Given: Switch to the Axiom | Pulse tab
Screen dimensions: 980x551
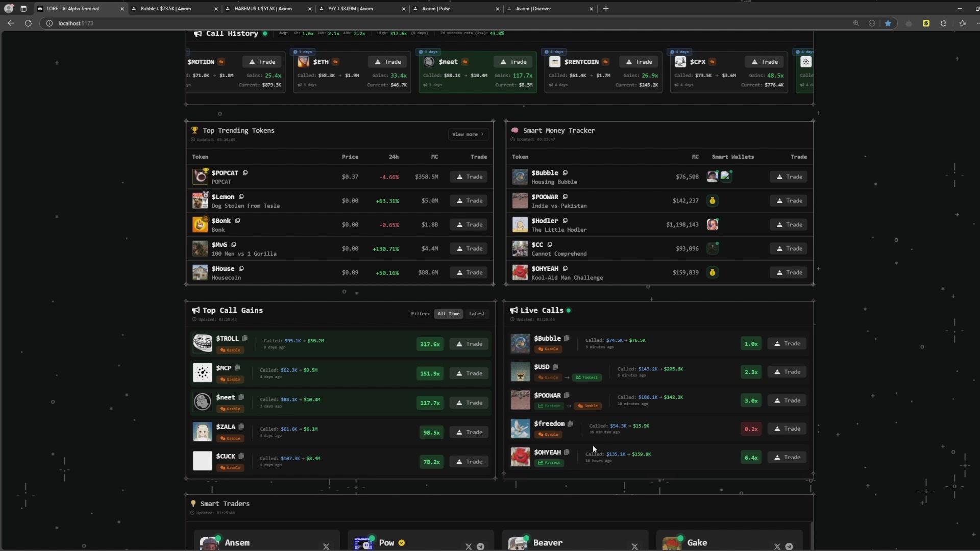Looking at the screenshot, I should click(x=436, y=9).
